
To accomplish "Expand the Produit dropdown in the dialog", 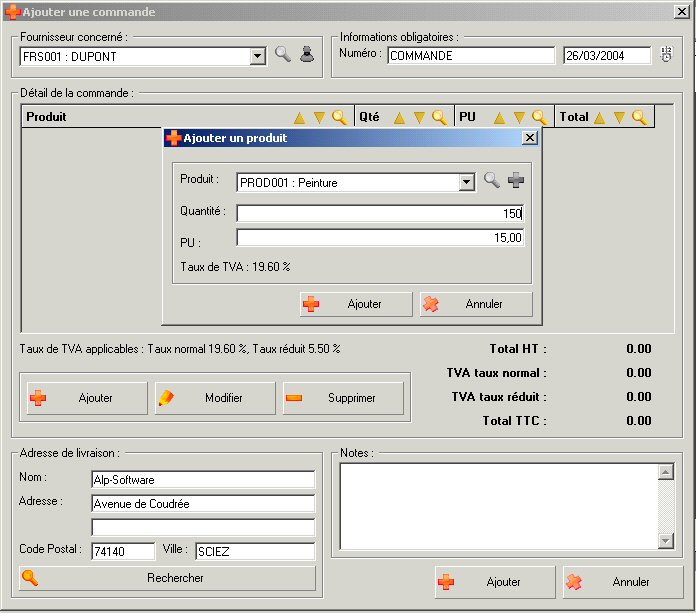I will click(466, 182).
